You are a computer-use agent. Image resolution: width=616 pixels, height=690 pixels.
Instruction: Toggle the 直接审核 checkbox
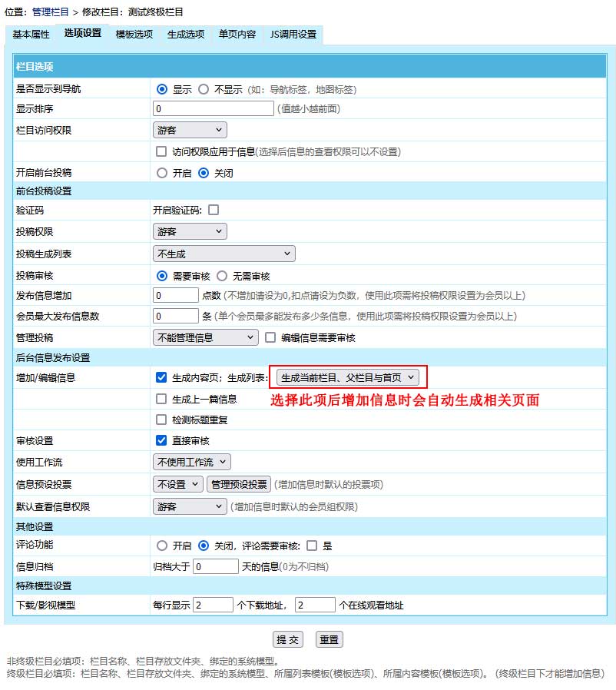click(161, 440)
